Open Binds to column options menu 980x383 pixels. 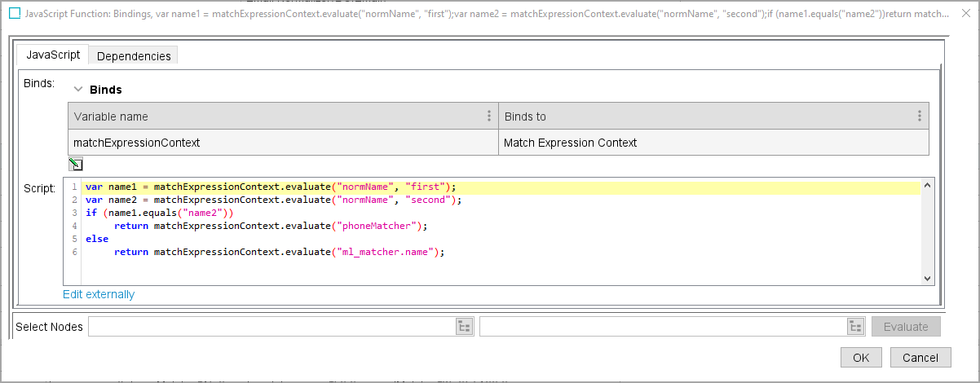[919, 116]
